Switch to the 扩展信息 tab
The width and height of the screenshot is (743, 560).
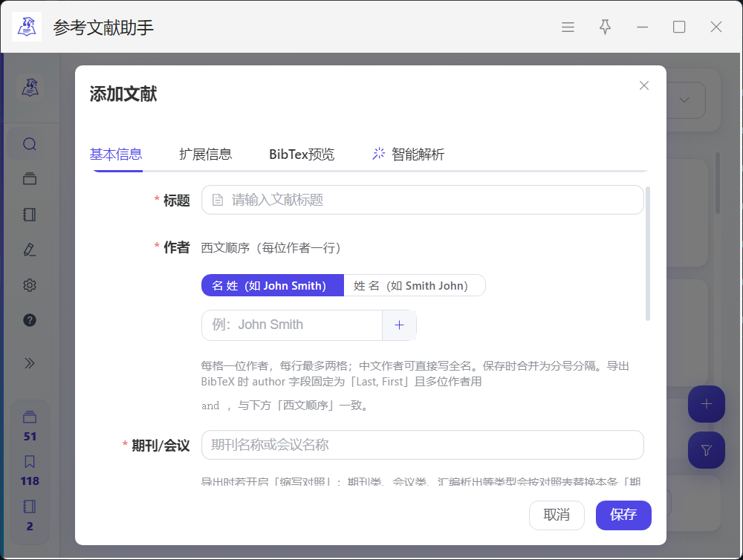point(206,154)
